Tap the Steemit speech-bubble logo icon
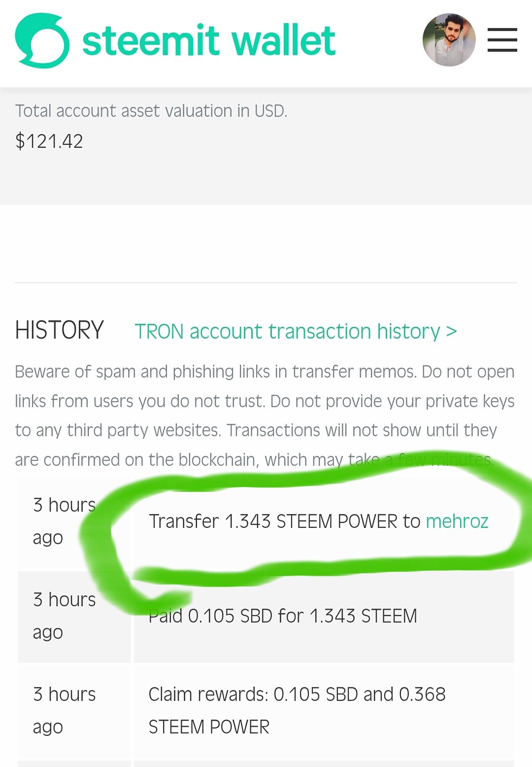This screenshot has width=532, height=767. [42, 40]
